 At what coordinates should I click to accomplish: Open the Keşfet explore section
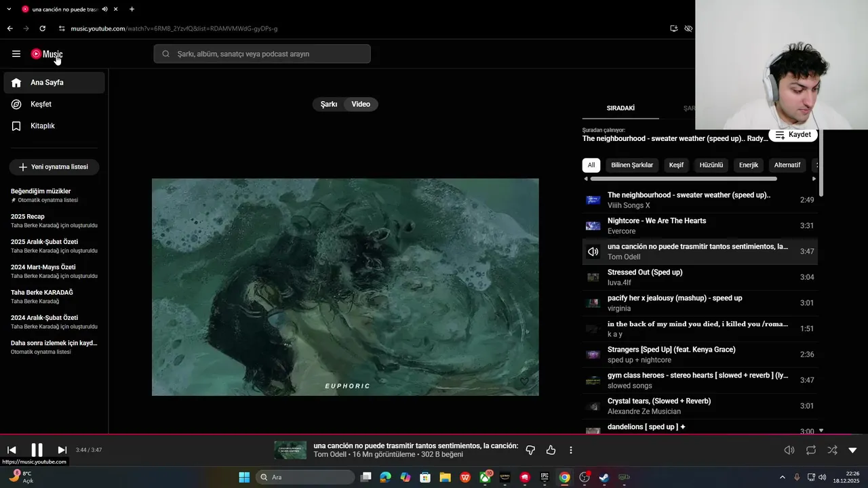(54, 104)
